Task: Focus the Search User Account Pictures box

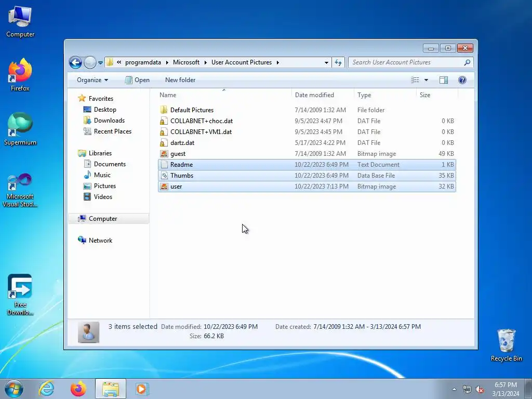Action: click(x=407, y=62)
